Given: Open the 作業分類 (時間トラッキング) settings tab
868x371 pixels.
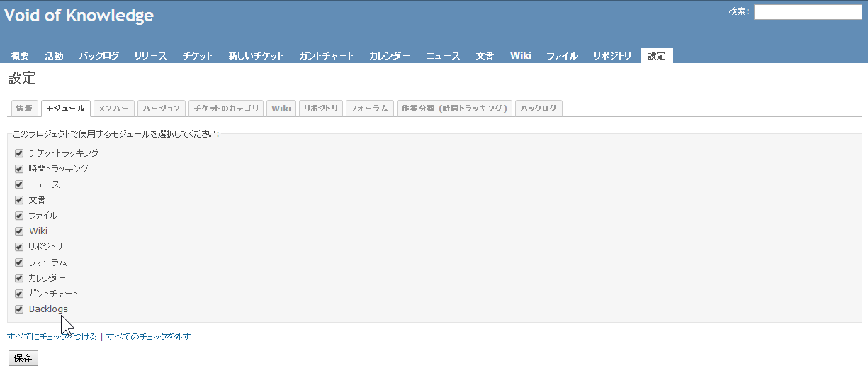Looking at the screenshot, I should coord(454,109).
